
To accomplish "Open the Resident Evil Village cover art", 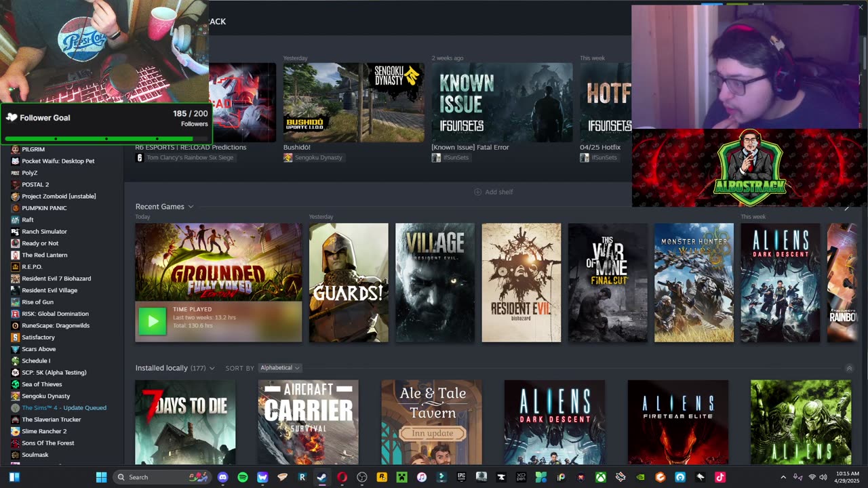I will click(435, 283).
